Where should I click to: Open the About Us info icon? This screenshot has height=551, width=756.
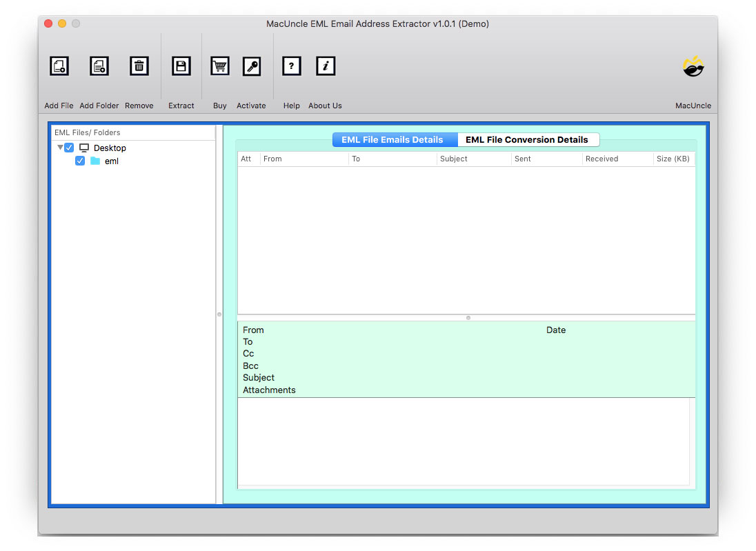coord(326,66)
